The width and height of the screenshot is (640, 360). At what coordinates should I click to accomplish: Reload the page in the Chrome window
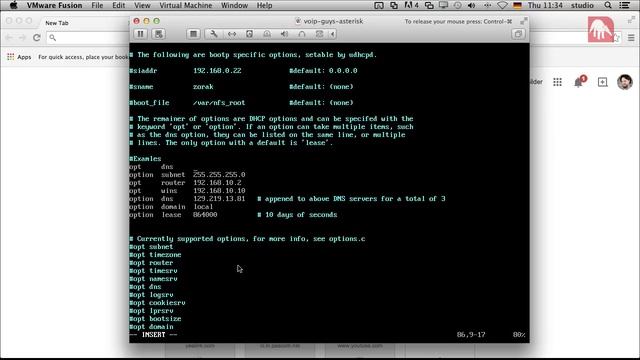(37, 38)
